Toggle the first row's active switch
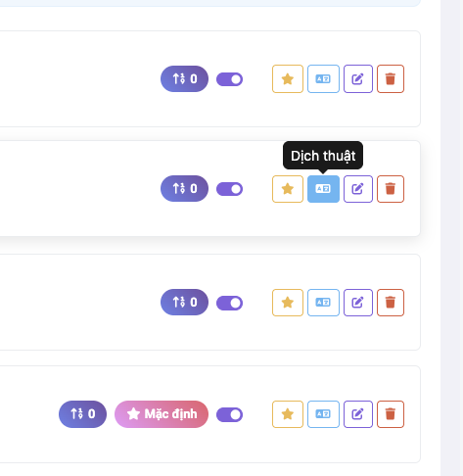463x476 pixels. 230,79
